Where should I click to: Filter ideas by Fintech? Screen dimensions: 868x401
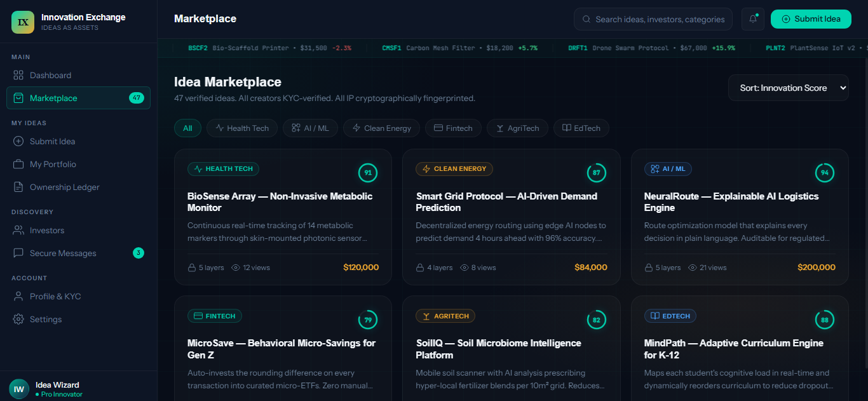coord(453,128)
